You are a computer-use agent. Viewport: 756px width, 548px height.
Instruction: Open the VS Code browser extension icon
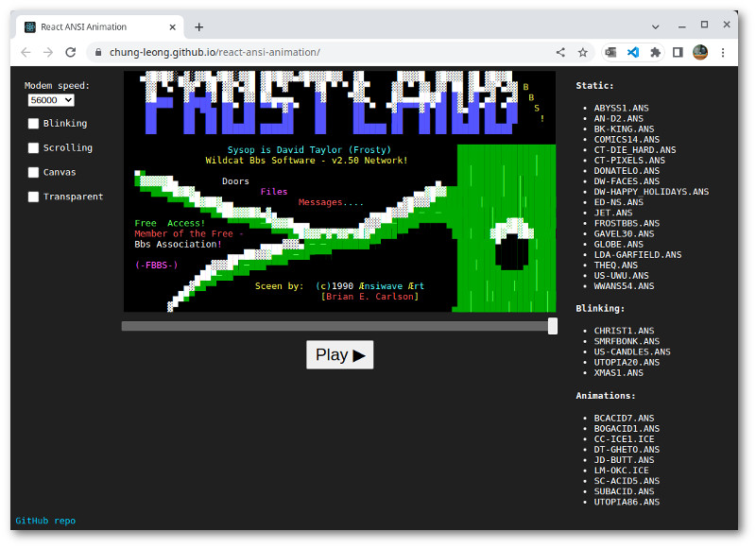point(633,52)
